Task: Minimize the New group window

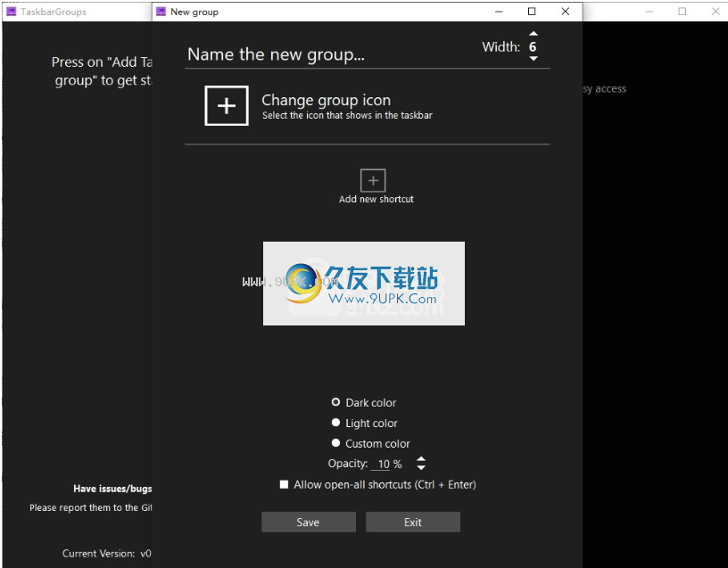Action: [x=499, y=12]
